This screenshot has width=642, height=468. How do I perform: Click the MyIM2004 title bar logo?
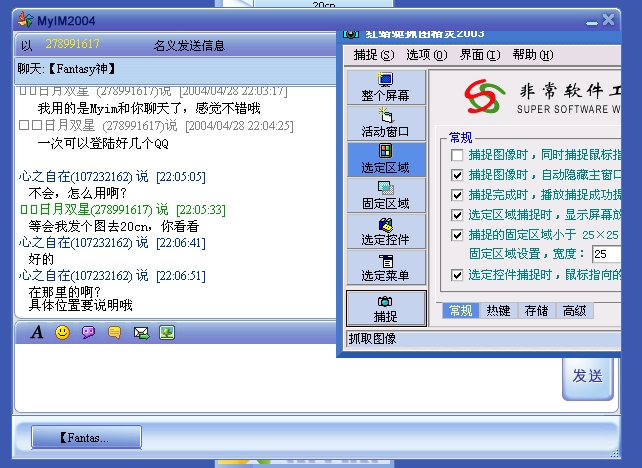click(x=25, y=20)
